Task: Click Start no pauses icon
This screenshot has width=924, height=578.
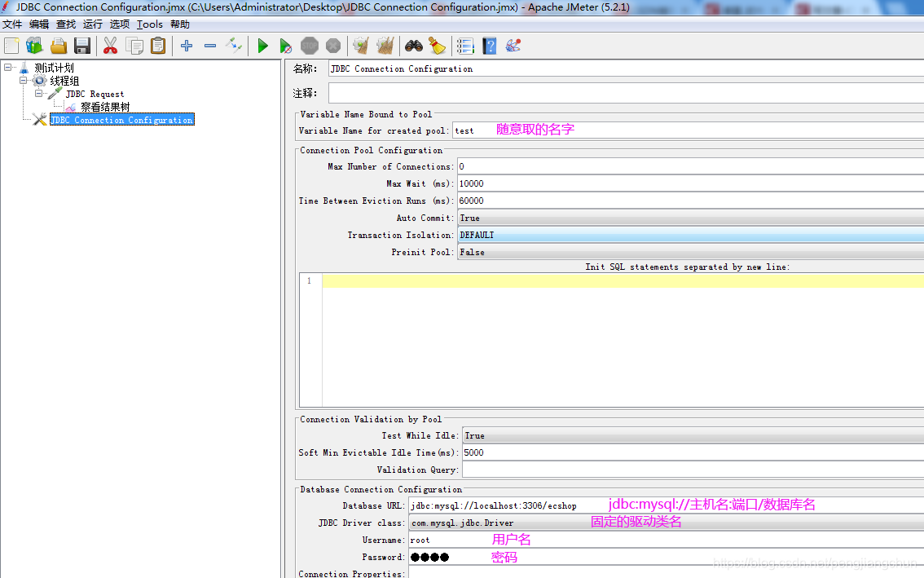Action: coord(286,46)
